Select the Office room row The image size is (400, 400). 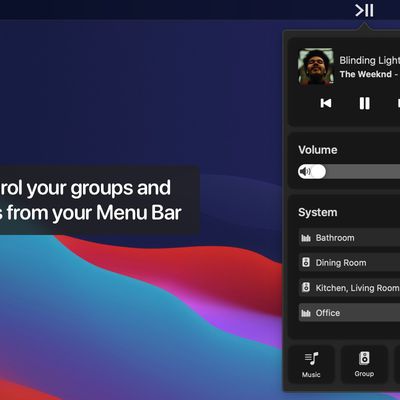[x=349, y=313]
